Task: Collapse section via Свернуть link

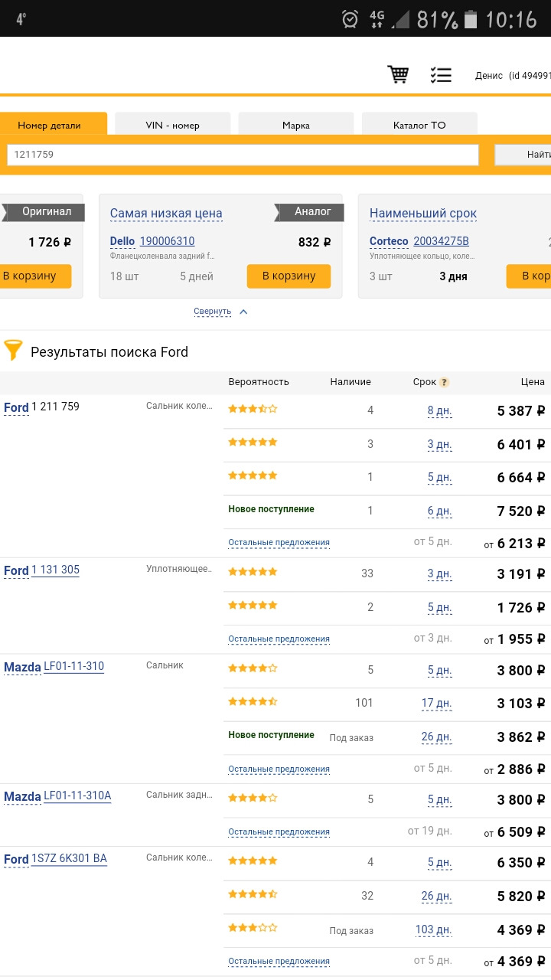Action: pos(212,312)
